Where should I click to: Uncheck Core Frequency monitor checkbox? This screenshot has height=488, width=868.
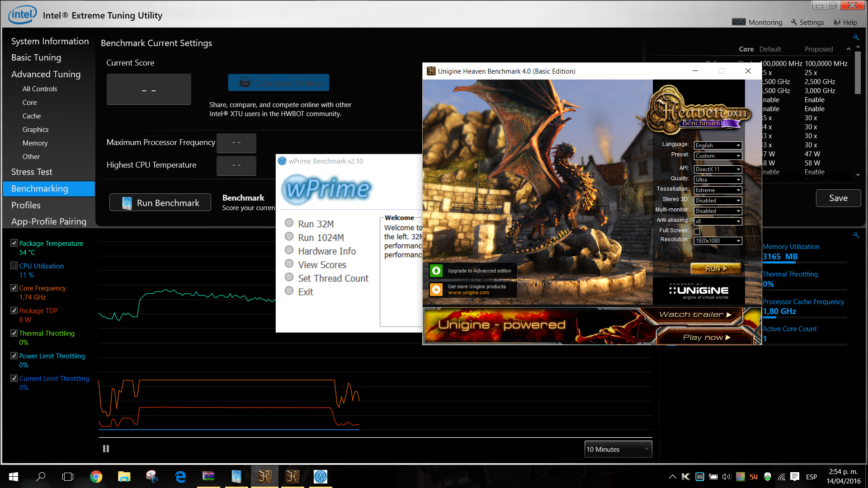click(14, 288)
